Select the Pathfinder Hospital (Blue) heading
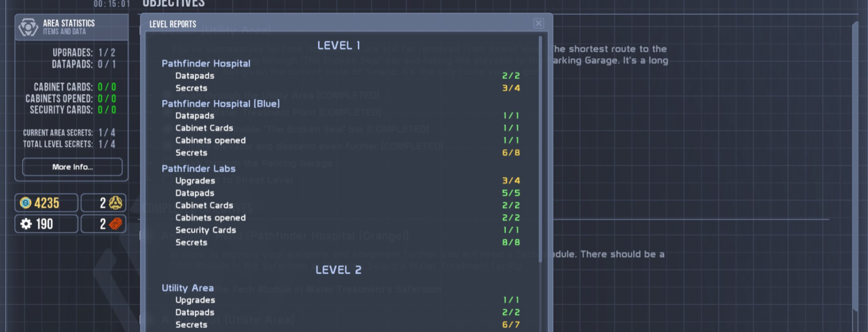The image size is (868, 332). [x=220, y=104]
